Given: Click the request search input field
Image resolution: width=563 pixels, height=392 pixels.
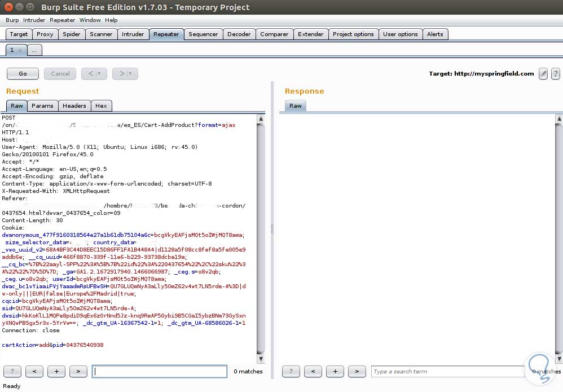Looking at the screenshot, I should pyautogui.click(x=160, y=371).
